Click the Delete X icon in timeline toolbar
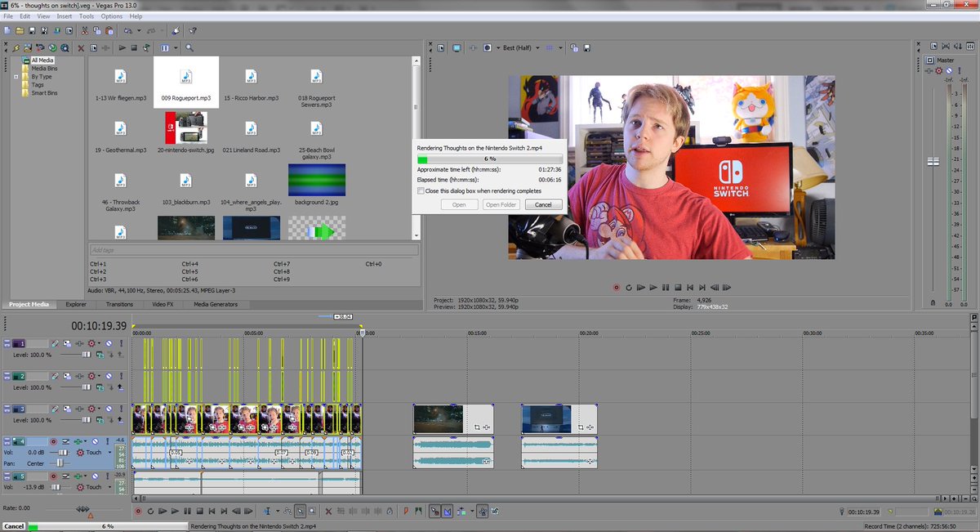980x532 pixels. click(x=328, y=512)
